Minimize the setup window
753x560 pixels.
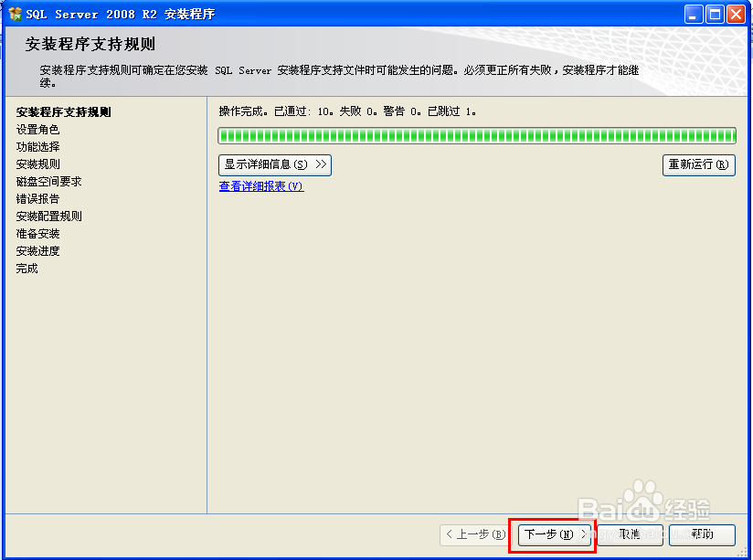[695, 13]
